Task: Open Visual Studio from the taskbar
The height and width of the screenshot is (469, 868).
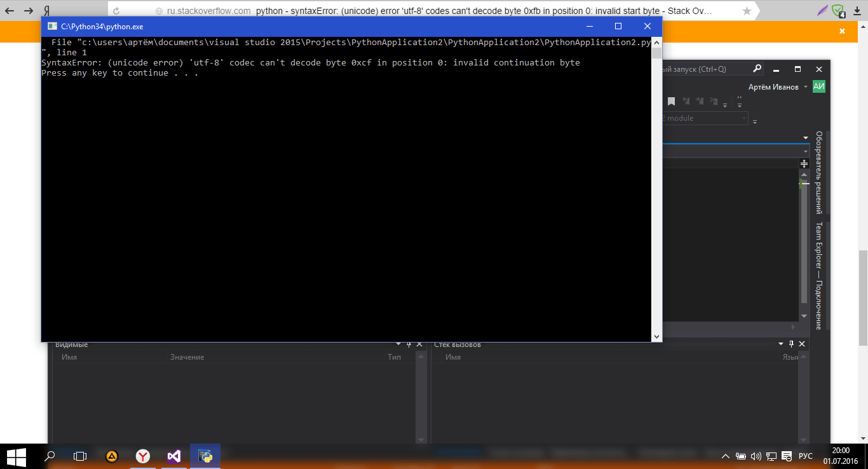Action: tap(173, 456)
